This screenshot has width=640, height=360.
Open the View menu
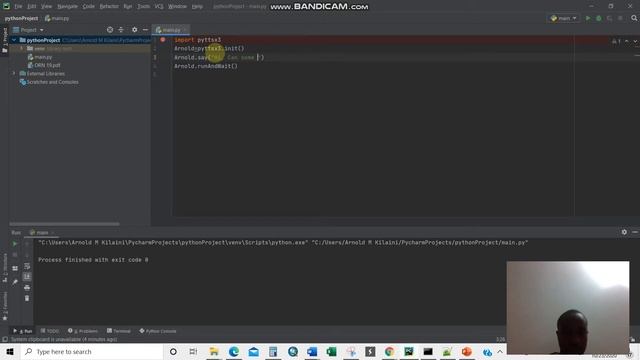click(x=47, y=7)
